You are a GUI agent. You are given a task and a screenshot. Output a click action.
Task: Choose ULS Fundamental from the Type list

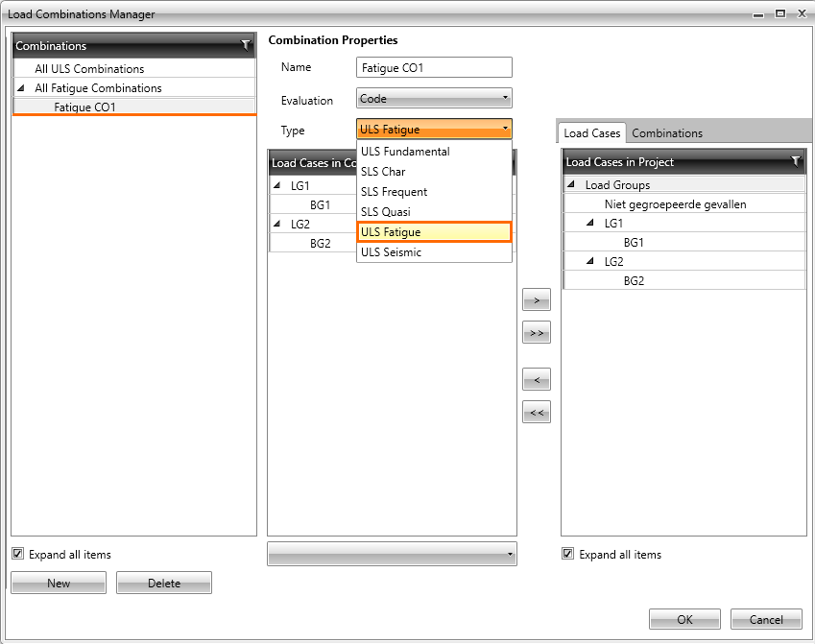[405, 152]
